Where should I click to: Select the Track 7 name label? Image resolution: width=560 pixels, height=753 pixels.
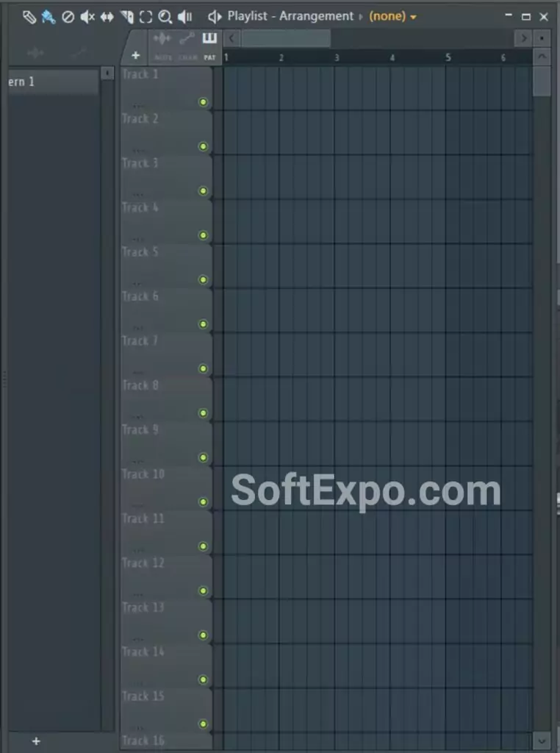pos(140,341)
